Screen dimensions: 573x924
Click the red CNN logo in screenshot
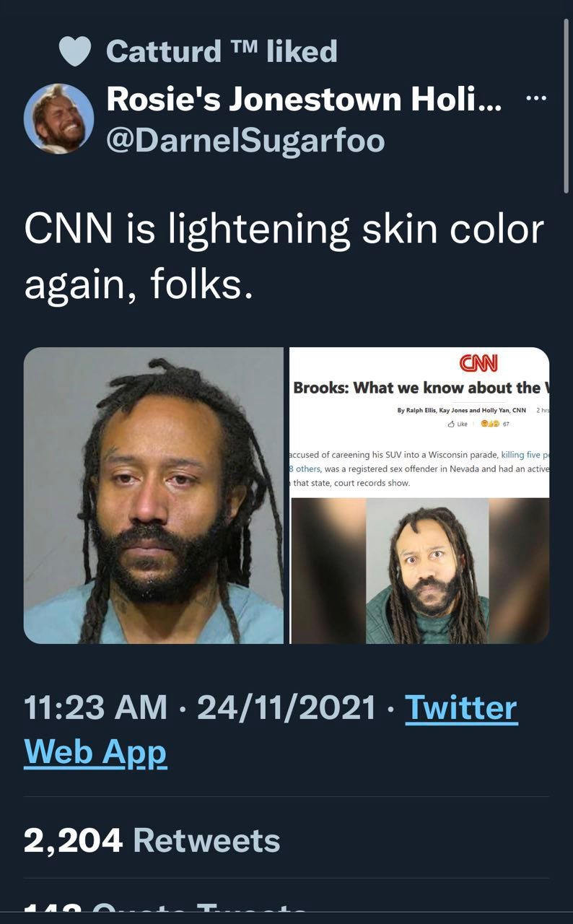point(479,362)
